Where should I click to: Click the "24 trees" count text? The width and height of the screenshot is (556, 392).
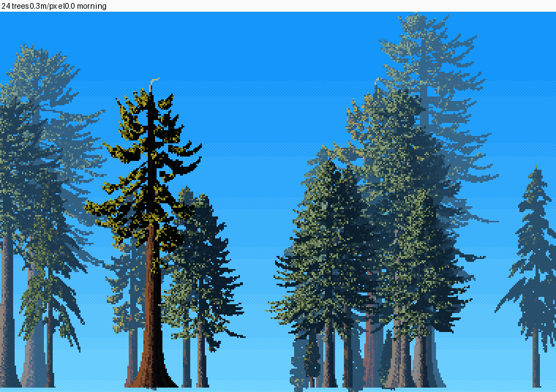(15, 6)
